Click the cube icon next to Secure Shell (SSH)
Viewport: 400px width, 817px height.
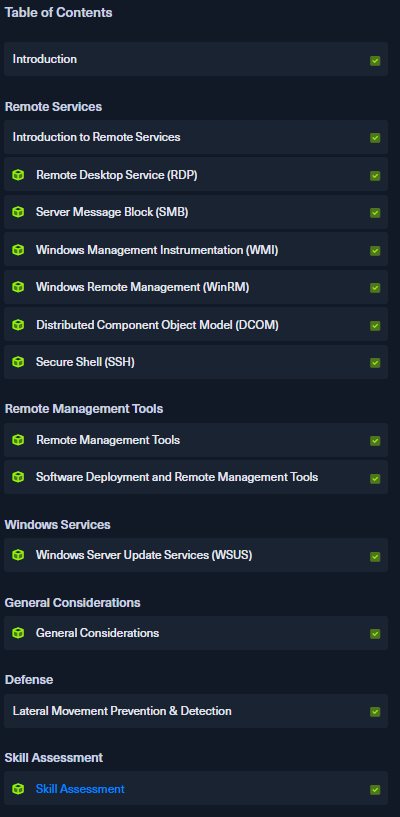click(18, 362)
